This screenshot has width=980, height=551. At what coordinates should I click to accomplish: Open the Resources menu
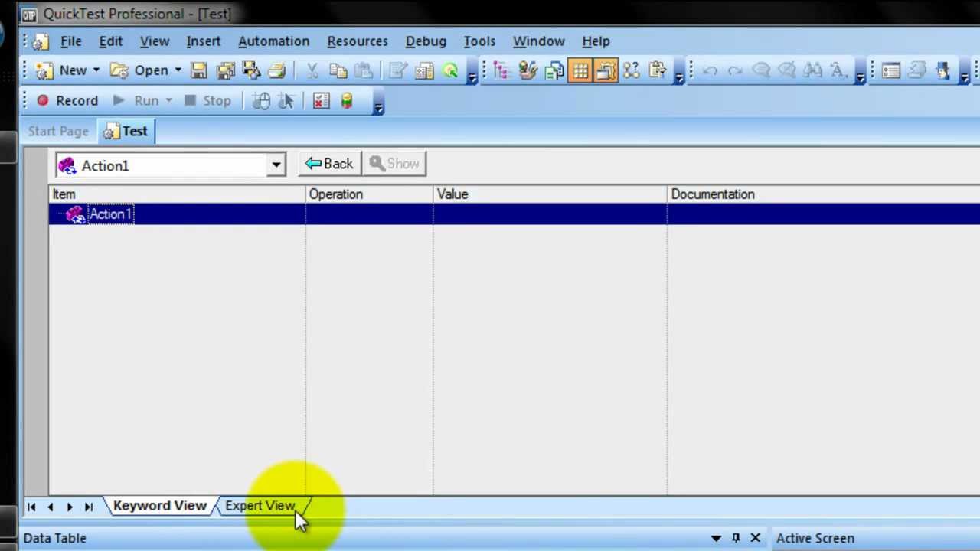[358, 41]
